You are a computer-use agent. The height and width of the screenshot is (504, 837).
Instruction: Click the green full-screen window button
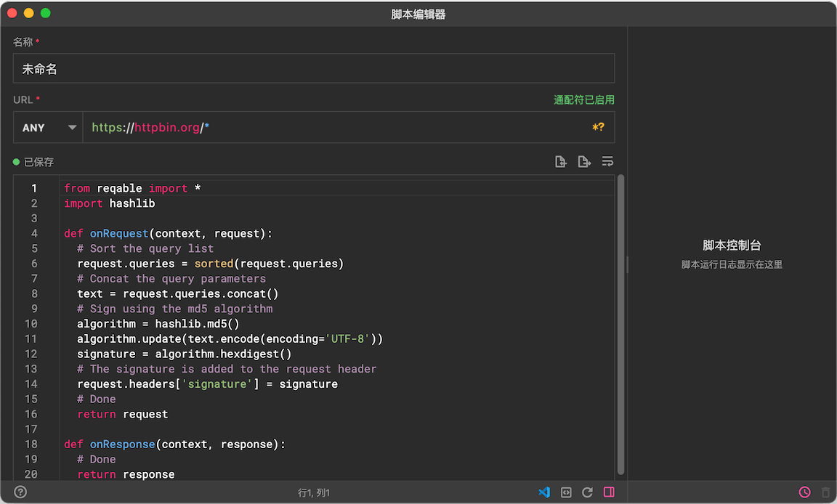46,13
